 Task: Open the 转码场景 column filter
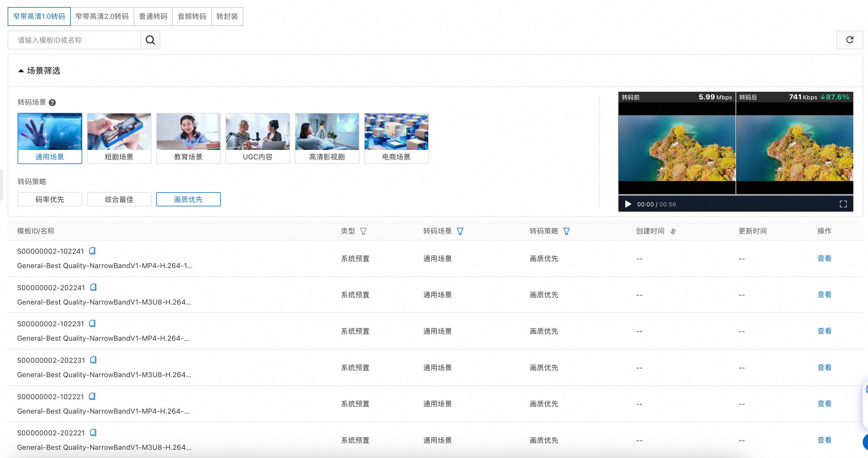point(460,231)
